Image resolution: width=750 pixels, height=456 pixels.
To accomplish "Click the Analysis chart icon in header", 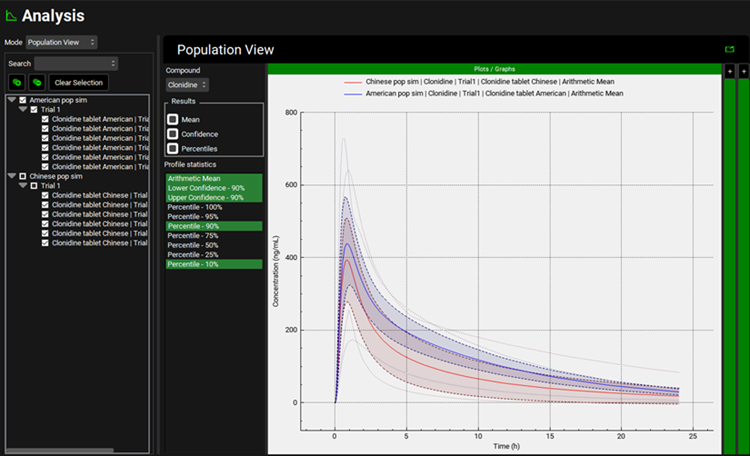I will tap(11, 16).
